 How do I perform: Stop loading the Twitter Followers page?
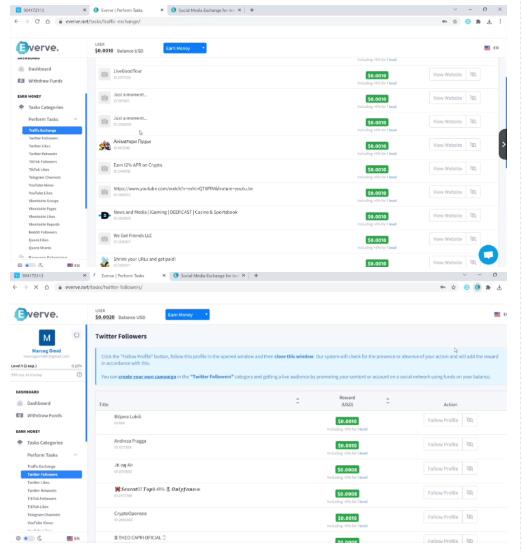pos(36,287)
